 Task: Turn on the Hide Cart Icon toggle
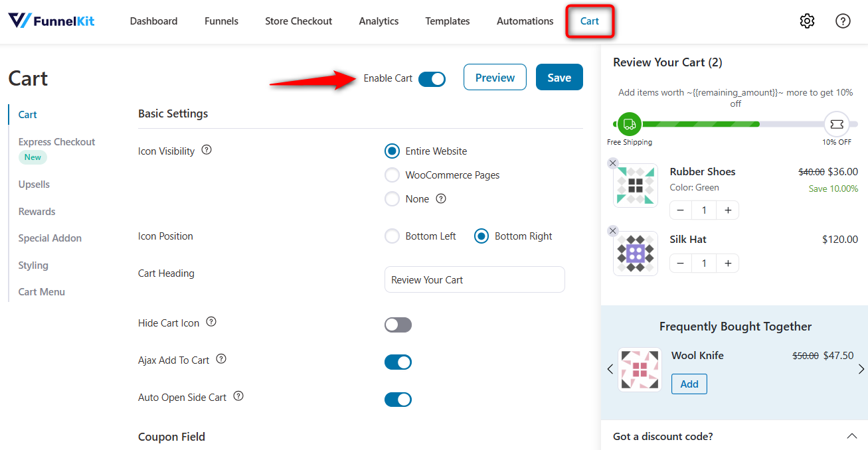pos(398,325)
